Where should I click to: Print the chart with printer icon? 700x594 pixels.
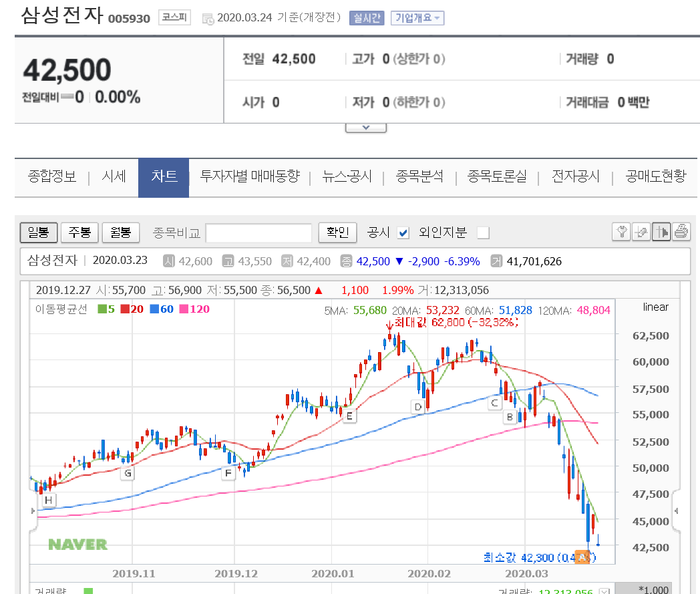pos(681,232)
